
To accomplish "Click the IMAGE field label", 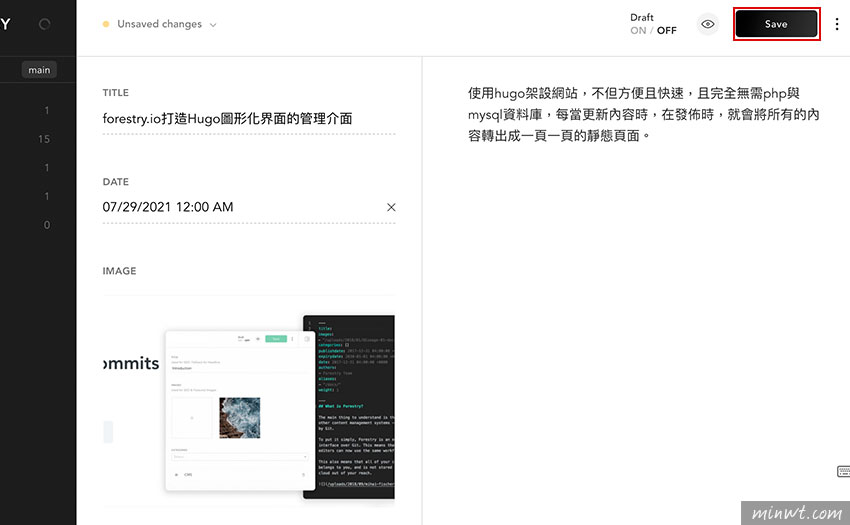I will (119, 271).
